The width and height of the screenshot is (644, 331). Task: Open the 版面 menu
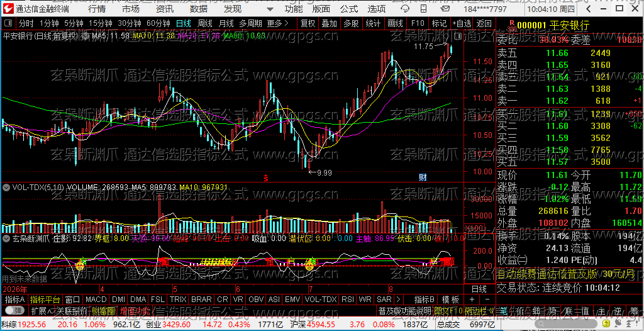pyautogui.click(x=321, y=9)
